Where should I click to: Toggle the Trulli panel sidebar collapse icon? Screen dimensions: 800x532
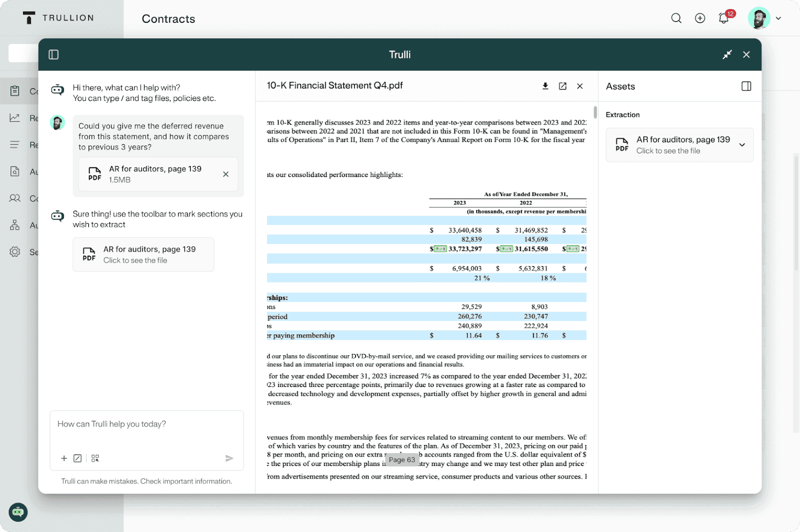pos(53,54)
